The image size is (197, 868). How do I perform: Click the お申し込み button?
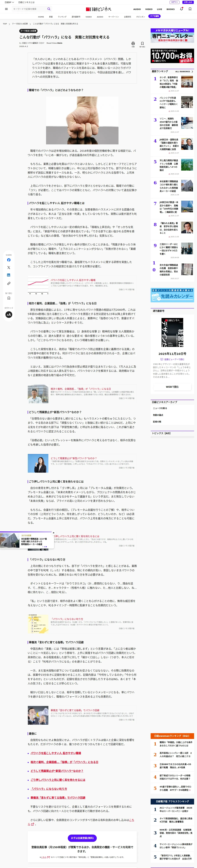(x=188, y=2)
